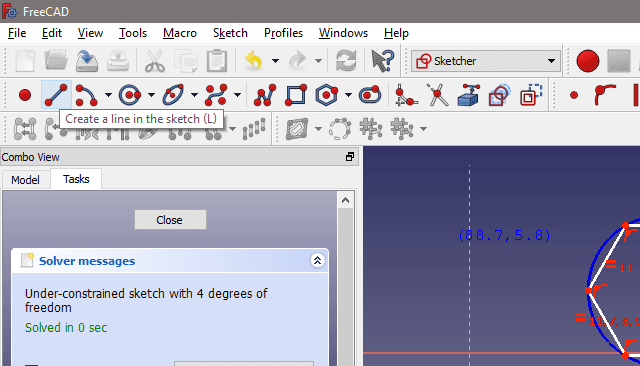Undock the Combo View panel
The height and width of the screenshot is (366, 640).
tap(350, 157)
